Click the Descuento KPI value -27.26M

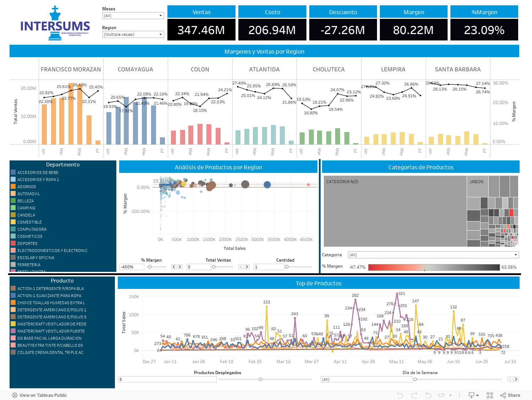tap(343, 30)
